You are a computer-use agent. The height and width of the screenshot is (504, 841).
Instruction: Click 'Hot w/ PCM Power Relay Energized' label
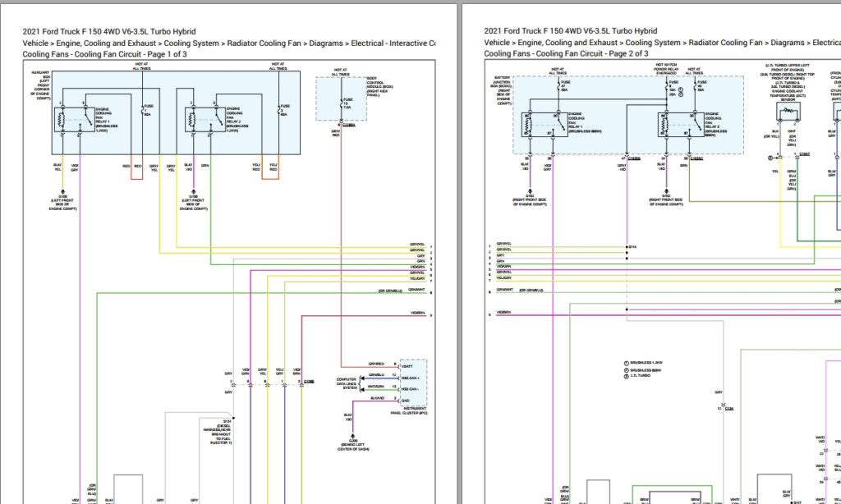(666, 69)
